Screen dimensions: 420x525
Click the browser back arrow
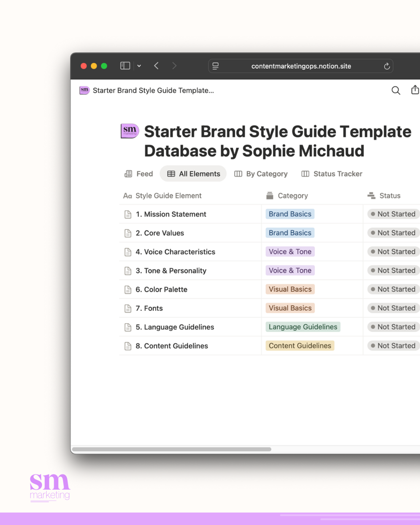[157, 66]
